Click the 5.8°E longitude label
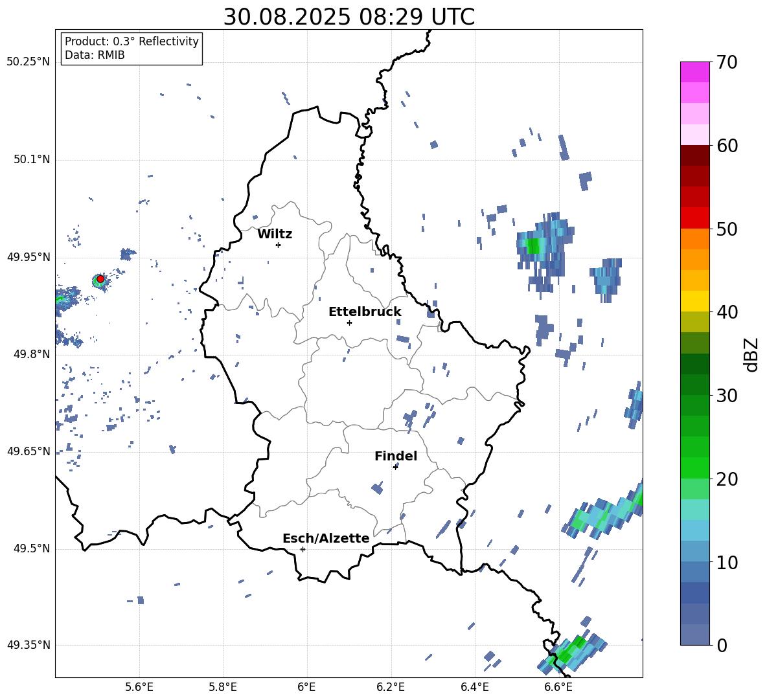 [x=223, y=687]
